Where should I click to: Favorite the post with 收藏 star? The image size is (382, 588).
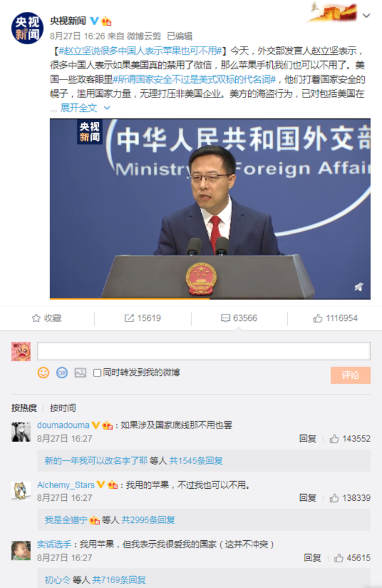[x=47, y=318]
